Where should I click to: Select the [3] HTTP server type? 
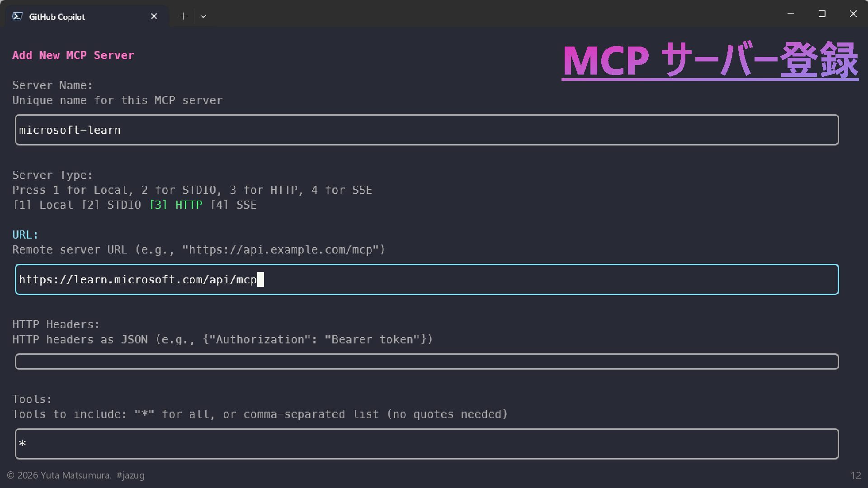coord(176,205)
